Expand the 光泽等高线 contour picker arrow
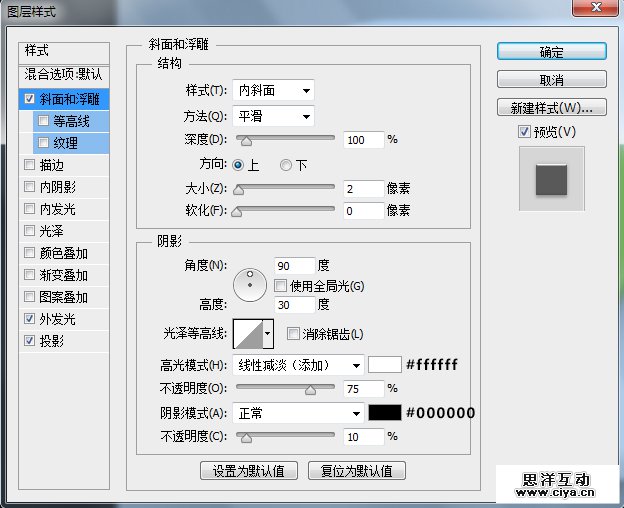624x508 pixels. [x=268, y=334]
